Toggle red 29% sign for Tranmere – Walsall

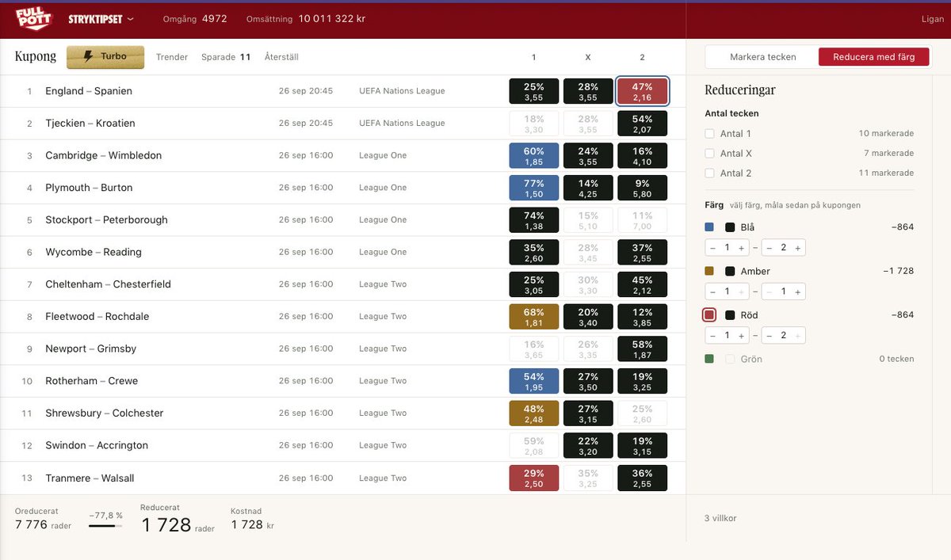tap(534, 478)
